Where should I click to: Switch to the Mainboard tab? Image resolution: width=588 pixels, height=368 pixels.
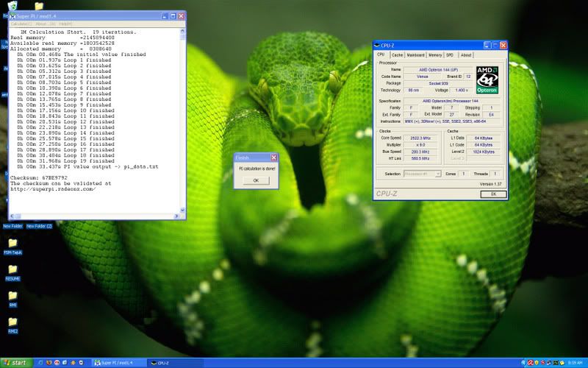416,54
